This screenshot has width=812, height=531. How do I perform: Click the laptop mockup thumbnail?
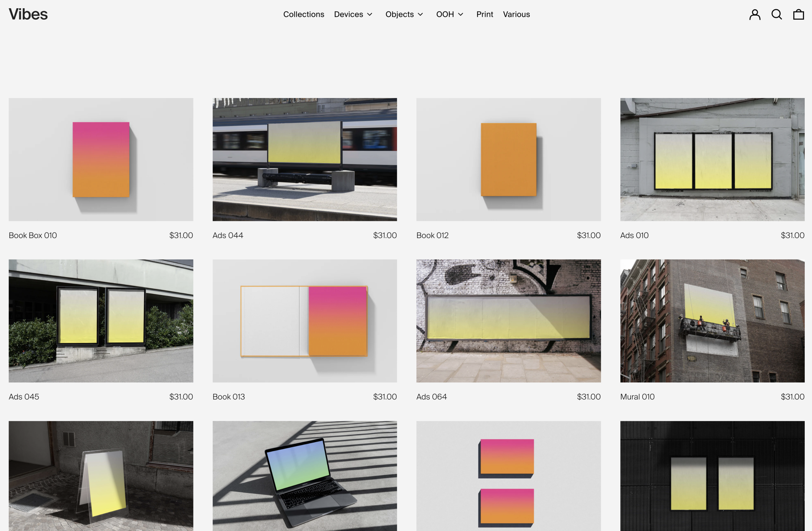304,476
